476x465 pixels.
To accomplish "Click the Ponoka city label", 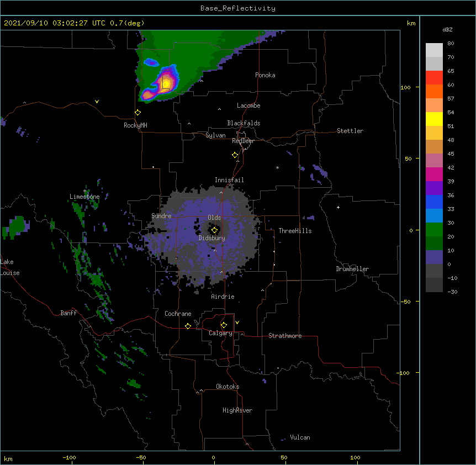I will click(x=265, y=75).
